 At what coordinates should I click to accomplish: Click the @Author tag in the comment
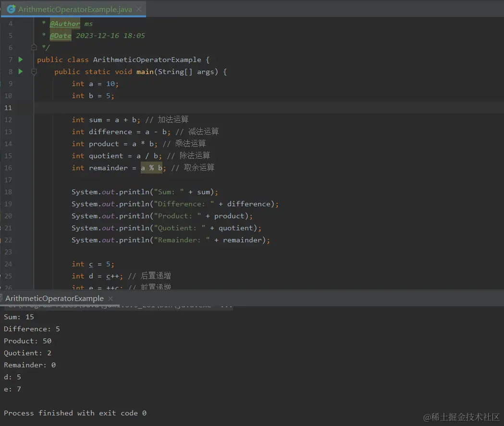tap(65, 24)
